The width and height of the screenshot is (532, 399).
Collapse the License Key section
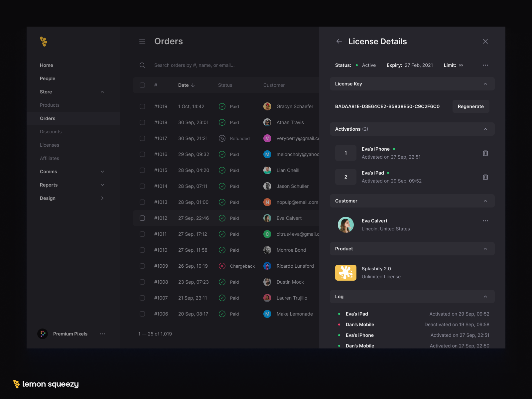click(485, 84)
